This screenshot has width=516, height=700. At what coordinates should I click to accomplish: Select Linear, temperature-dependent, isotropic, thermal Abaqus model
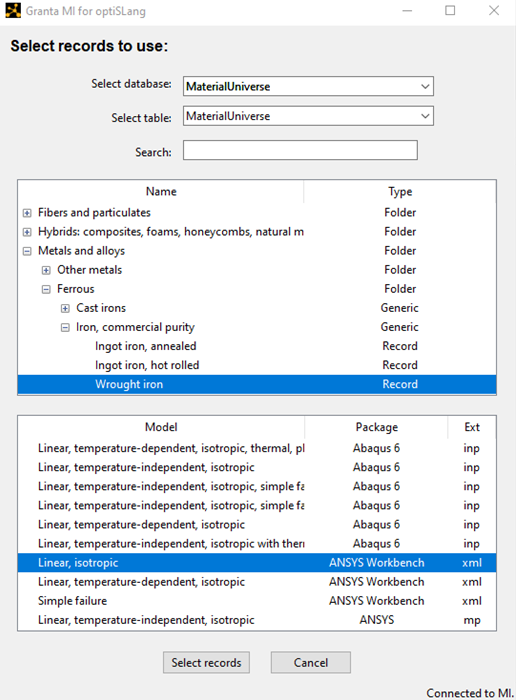(257, 448)
